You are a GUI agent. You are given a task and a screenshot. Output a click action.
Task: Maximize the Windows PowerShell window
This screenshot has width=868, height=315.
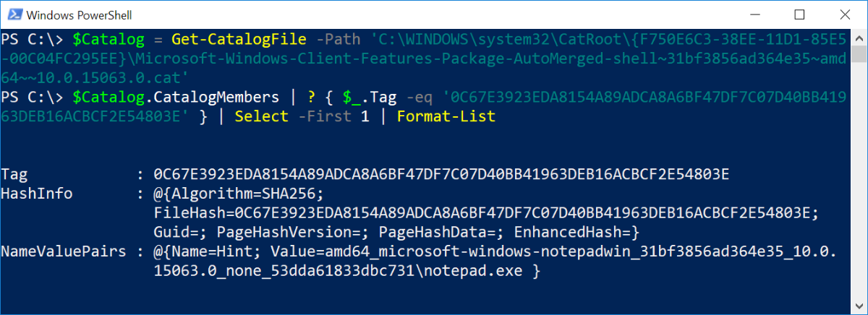[799, 14]
